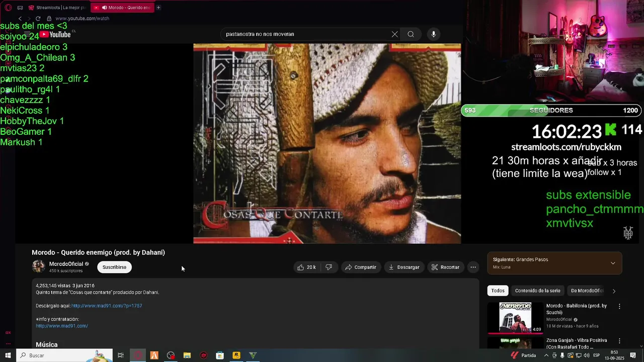Open more actions three-dot menu under video
Viewport: 644px width, 362px height.
point(473,267)
